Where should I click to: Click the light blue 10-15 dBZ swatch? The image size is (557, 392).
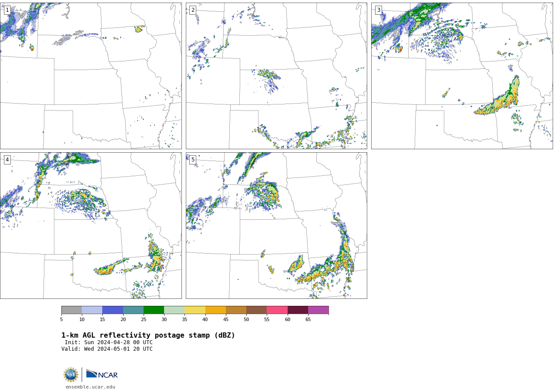click(92, 310)
